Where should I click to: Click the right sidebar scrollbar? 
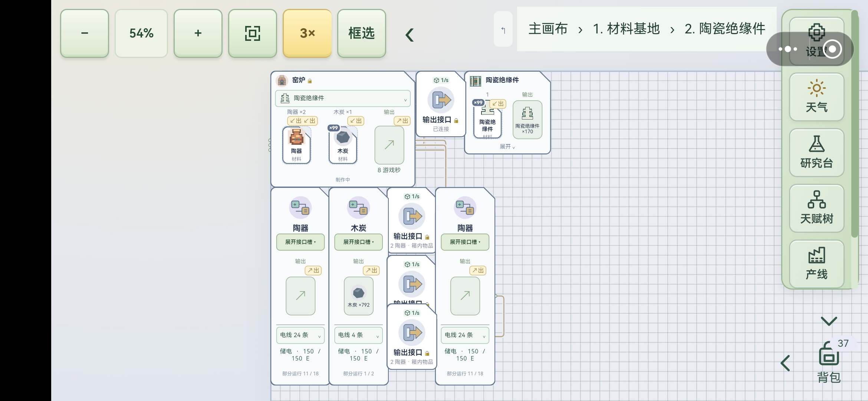tap(854, 124)
